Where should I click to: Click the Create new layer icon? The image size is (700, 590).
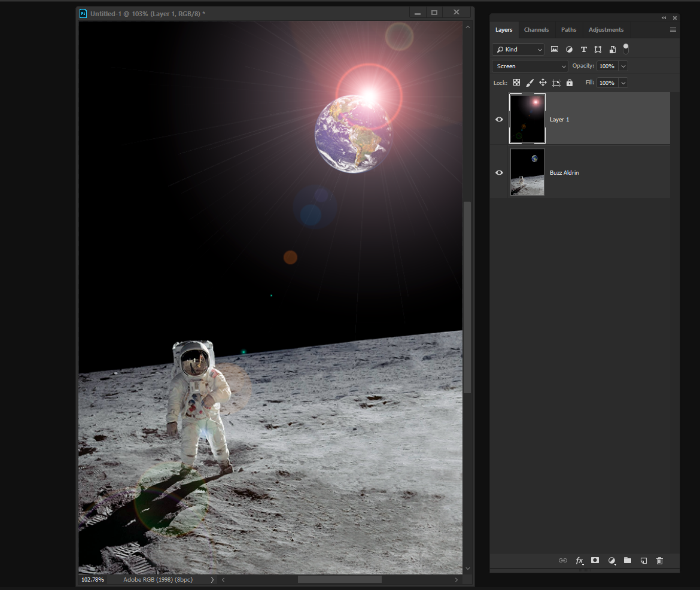(643, 561)
